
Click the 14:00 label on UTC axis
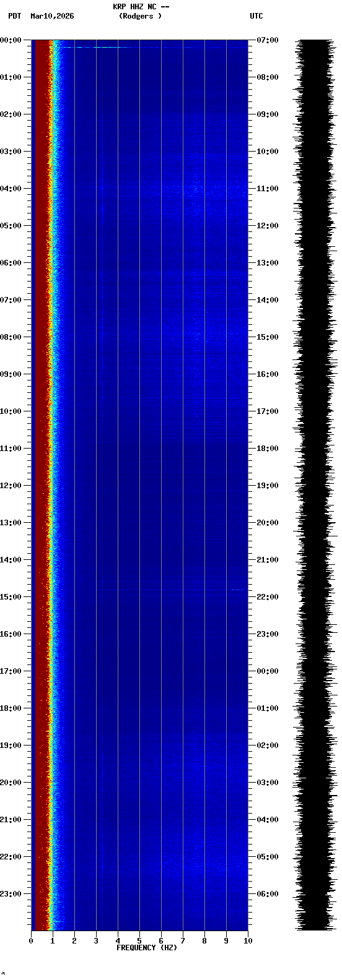coord(268,300)
